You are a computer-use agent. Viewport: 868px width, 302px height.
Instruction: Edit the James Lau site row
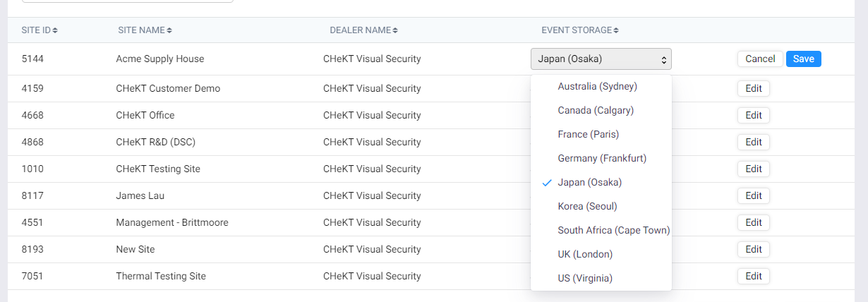753,196
